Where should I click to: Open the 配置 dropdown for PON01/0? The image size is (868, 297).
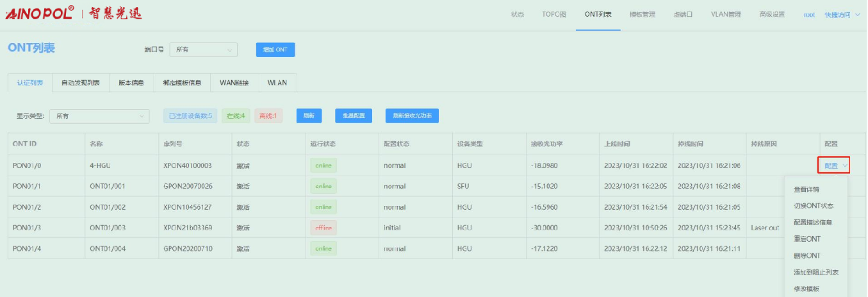[834, 165]
